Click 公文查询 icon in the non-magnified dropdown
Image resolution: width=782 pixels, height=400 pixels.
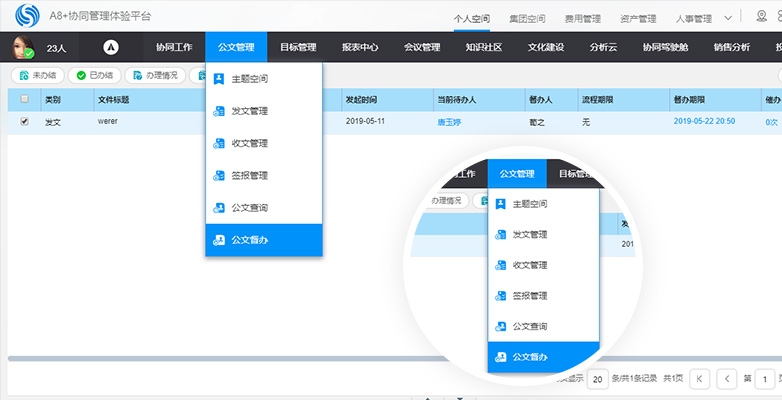click(x=219, y=208)
